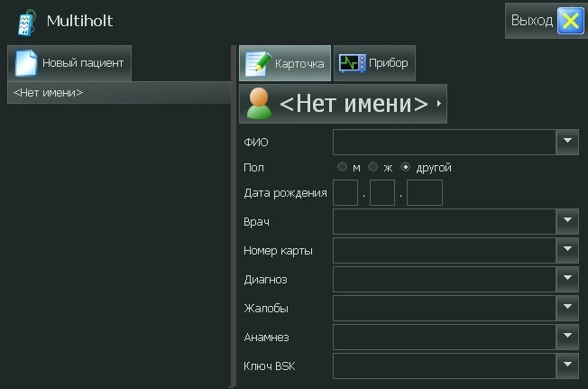Select the 'другой' gender radio button

click(x=405, y=167)
